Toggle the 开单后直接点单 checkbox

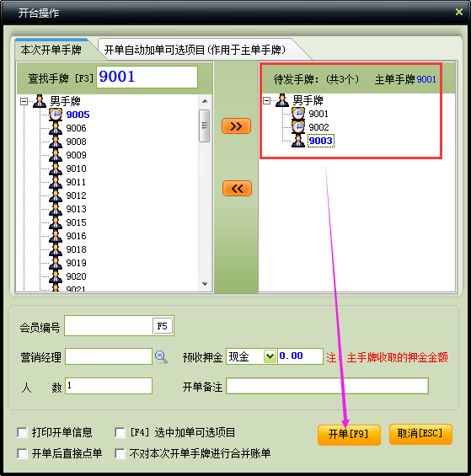[23, 453]
